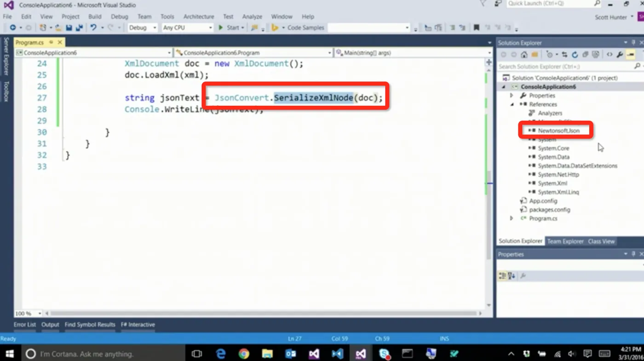The height and width of the screenshot is (361, 644).
Task: Select Newtonsoft.Json reference
Action: 558,131
